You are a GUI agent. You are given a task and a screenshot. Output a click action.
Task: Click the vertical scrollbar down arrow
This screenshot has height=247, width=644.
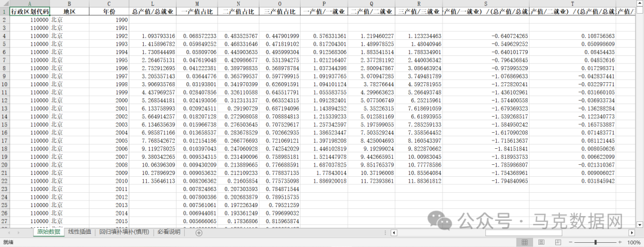(640, 224)
